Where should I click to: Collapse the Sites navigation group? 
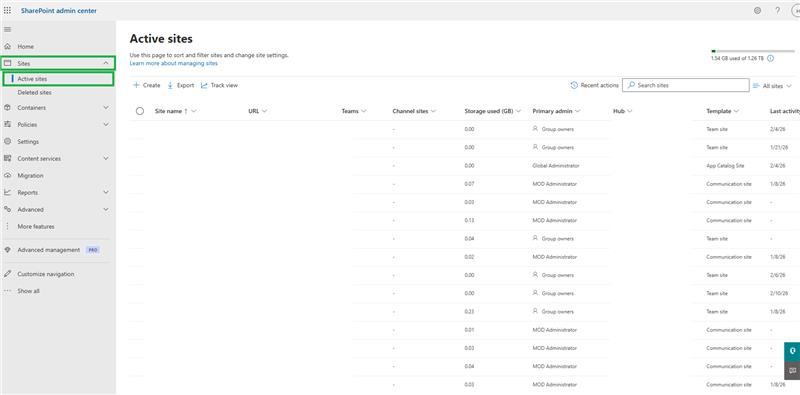(106, 63)
